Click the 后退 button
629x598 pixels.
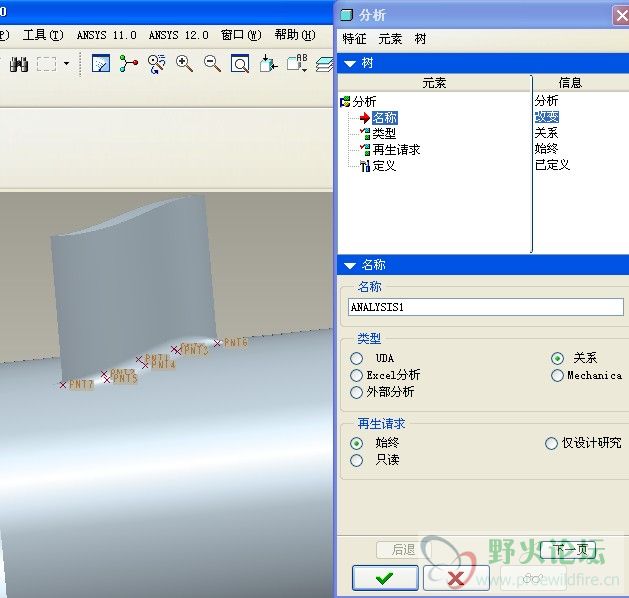pyautogui.click(x=404, y=549)
